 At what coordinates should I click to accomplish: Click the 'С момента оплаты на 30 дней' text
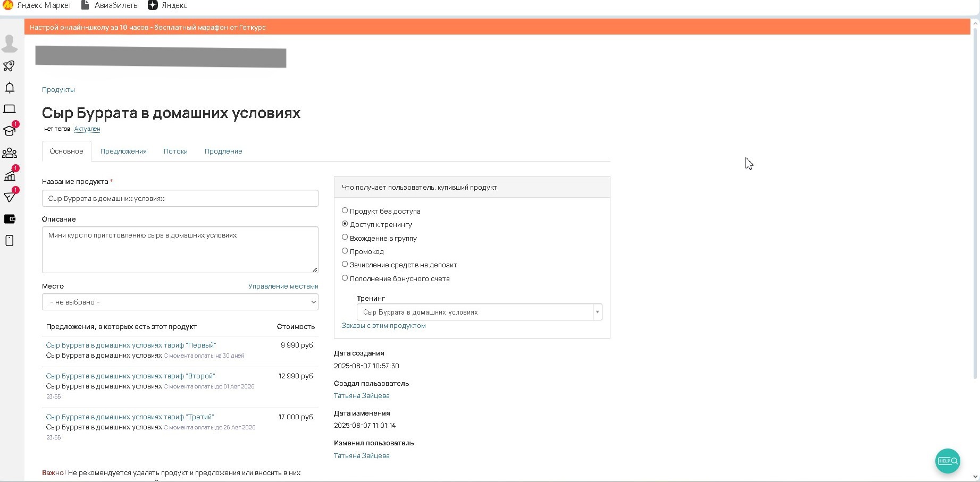[204, 356]
